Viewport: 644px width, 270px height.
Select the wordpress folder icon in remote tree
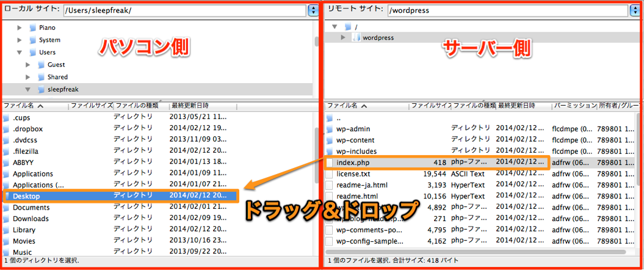pos(356,38)
